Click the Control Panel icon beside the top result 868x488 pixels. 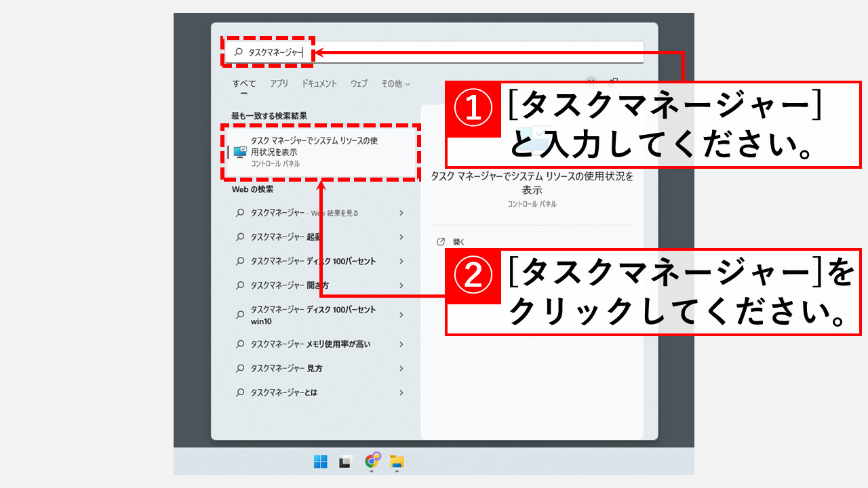[240, 150]
